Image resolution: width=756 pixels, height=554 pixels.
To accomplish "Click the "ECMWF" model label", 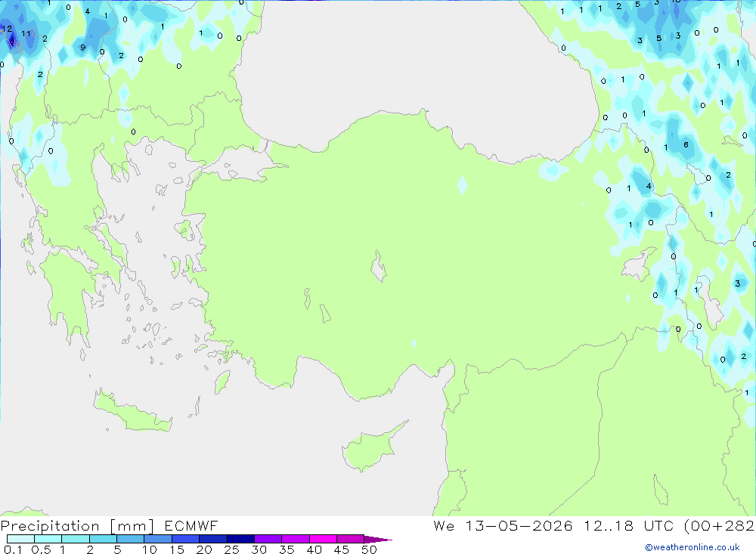I will click(x=191, y=525).
